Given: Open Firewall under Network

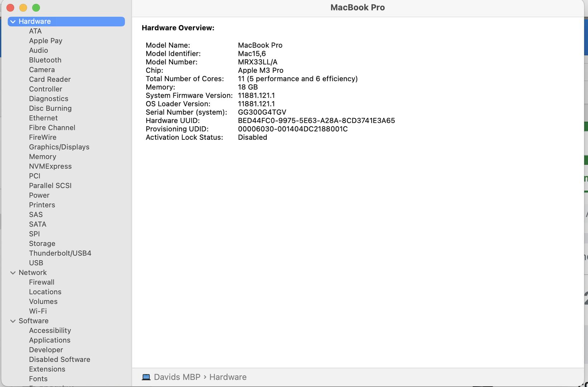Looking at the screenshot, I should coord(42,283).
